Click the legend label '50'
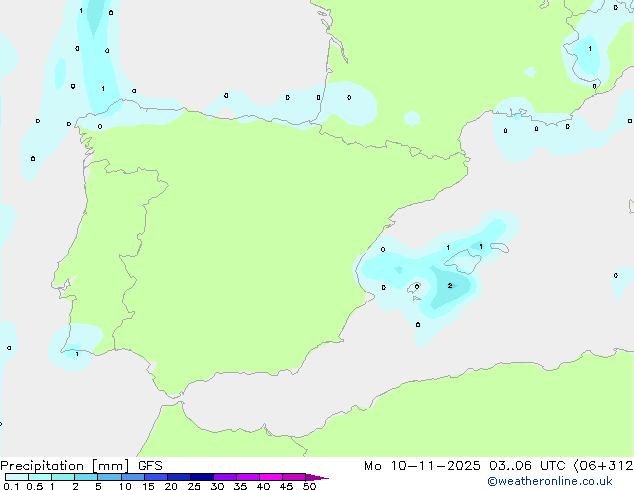634x490 pixels. pos(309,486)
